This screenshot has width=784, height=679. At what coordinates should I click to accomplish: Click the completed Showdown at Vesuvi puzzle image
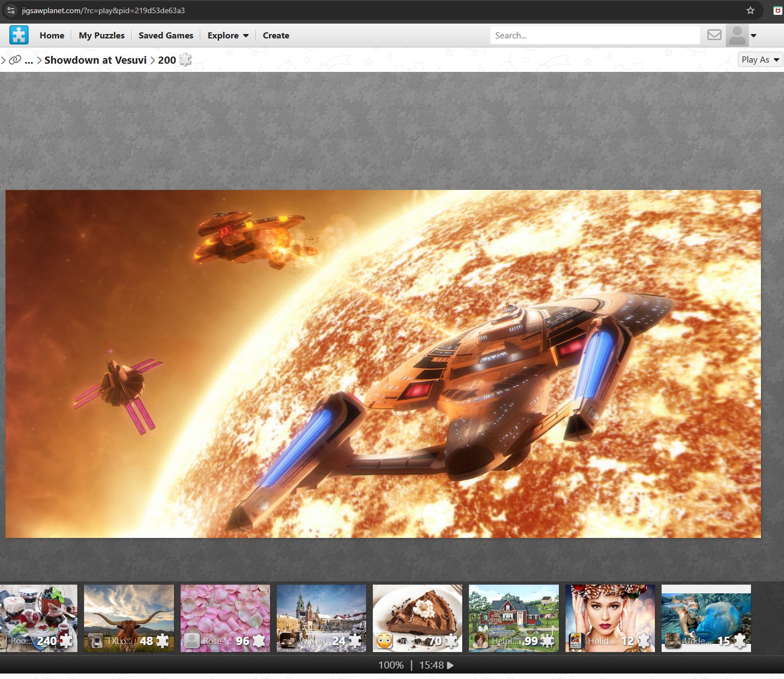click(383, 364)
